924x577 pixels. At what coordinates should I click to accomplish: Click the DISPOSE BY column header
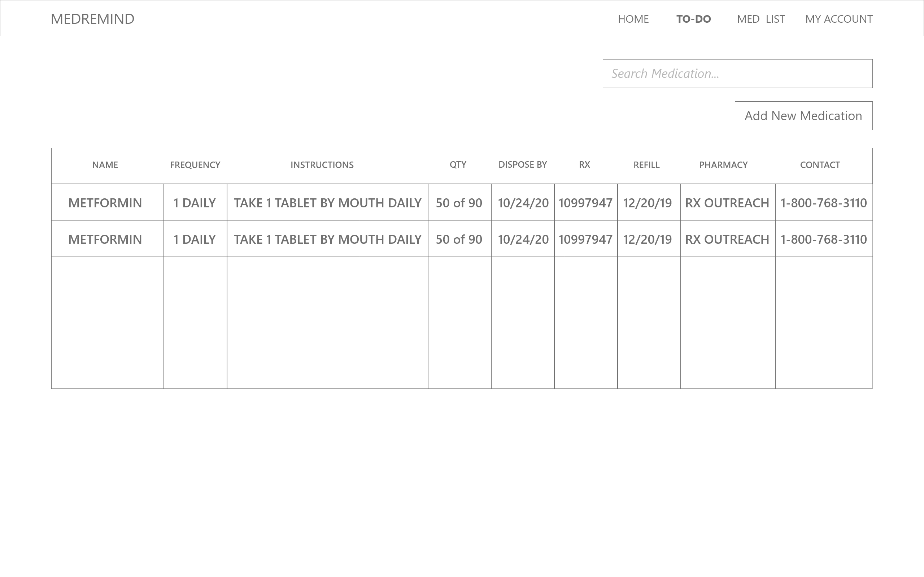coord(522,164)
